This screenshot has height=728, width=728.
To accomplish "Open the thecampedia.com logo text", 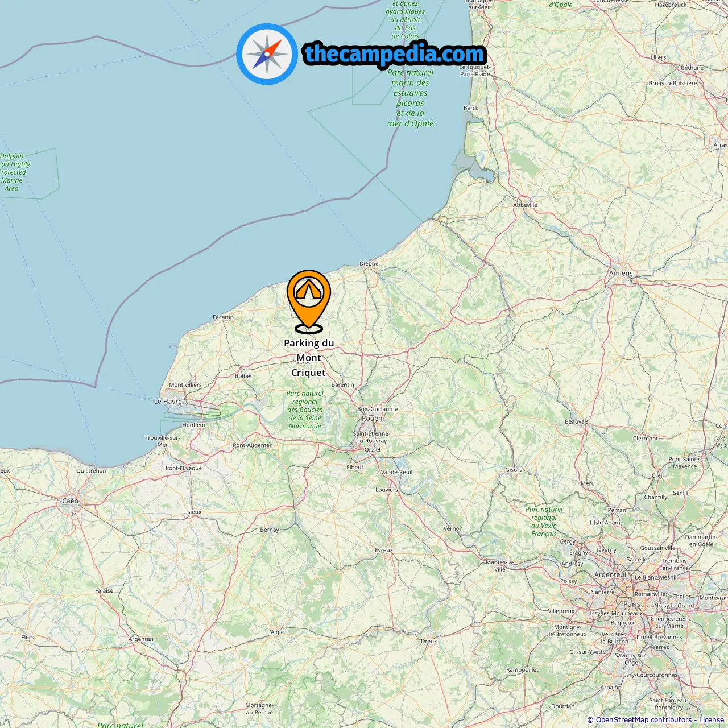I will pos(395,54).
